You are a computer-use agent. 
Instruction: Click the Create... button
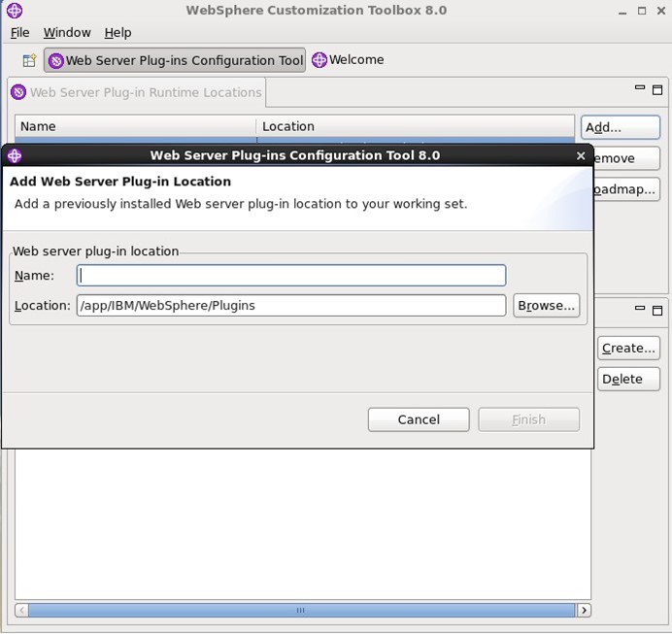[x=628, y=348]
